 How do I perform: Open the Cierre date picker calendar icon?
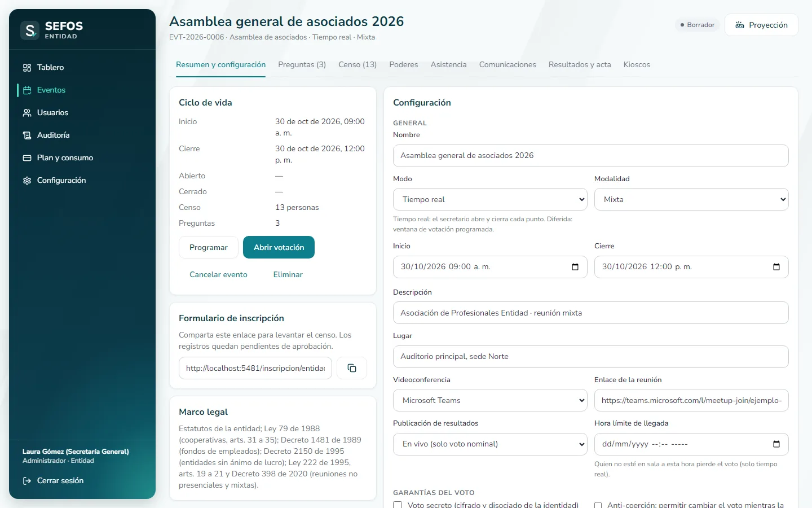click(776, 267)
